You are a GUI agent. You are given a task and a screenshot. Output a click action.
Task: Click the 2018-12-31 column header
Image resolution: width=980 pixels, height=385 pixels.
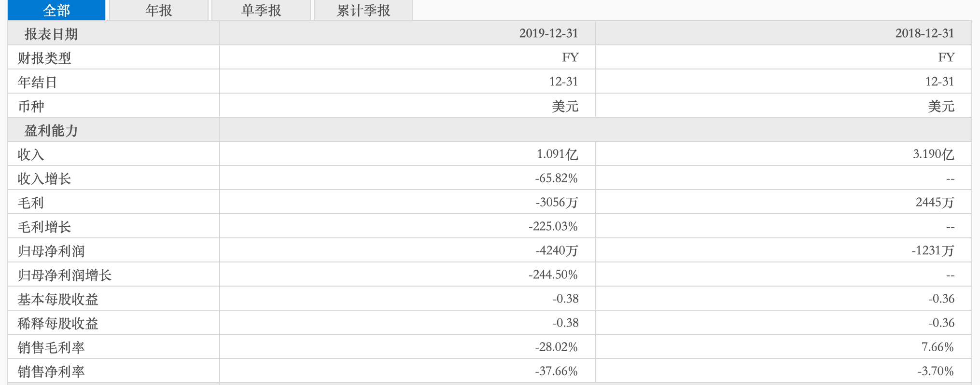(924, 33)
